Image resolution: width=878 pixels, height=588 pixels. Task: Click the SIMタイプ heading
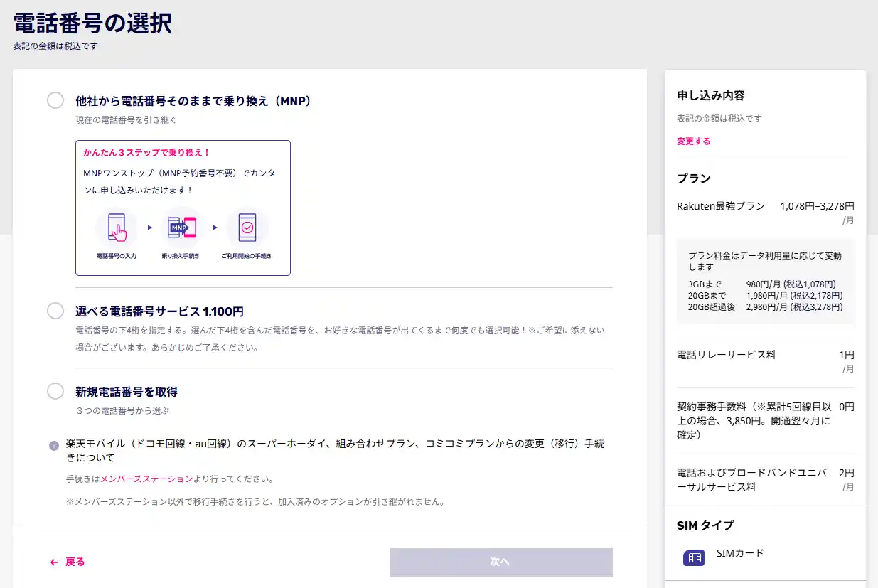tap(705, 525)
